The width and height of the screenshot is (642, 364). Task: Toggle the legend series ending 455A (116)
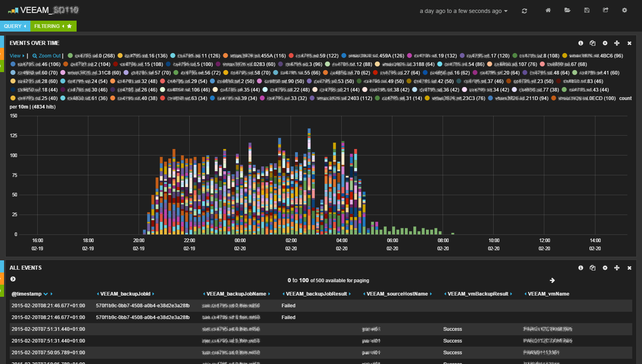point(254,56)
